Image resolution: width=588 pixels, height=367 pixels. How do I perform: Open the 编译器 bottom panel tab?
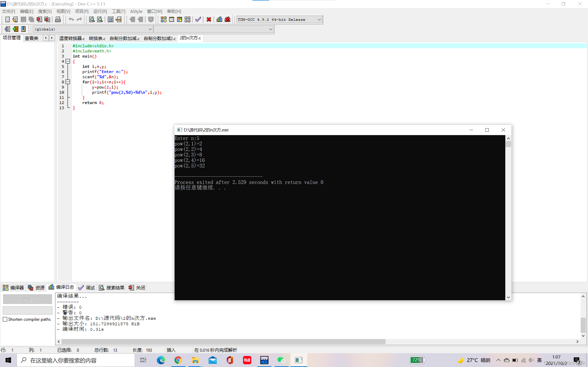click(13, 288)
